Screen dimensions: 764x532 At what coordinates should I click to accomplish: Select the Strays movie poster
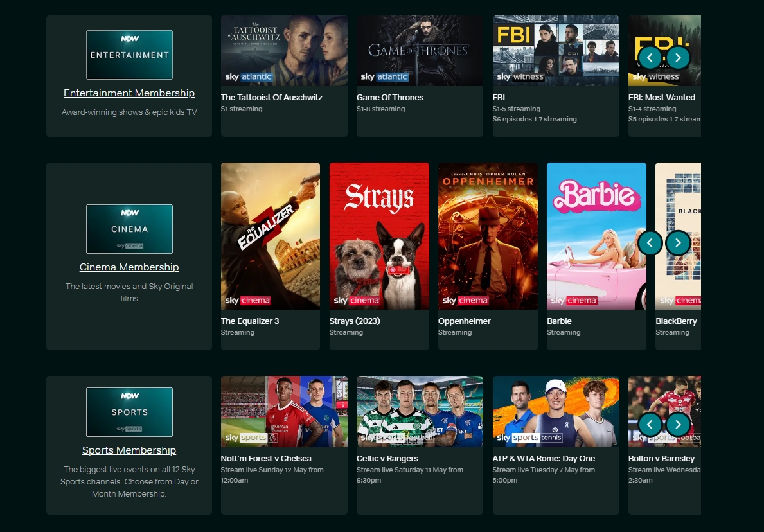[x=379, y=236]
